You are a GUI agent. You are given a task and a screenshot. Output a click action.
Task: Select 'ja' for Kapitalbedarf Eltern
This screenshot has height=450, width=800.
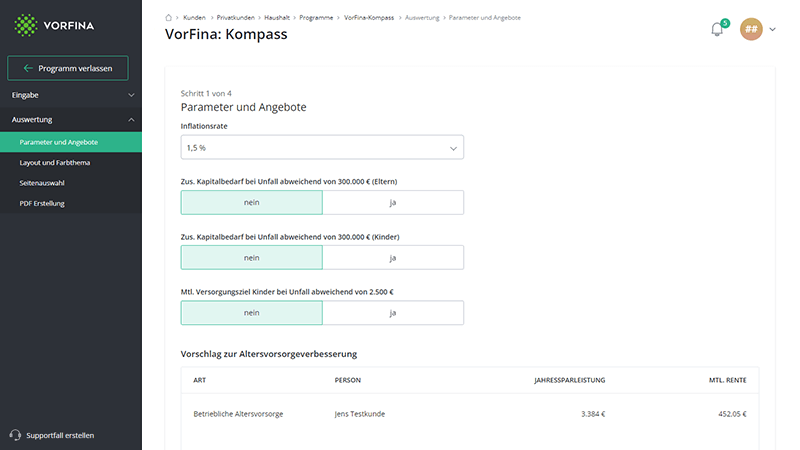[393, 203]
